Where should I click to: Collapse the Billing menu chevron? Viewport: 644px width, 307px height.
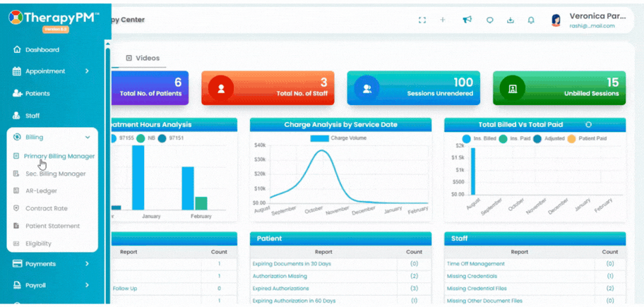tap(87, 138)
